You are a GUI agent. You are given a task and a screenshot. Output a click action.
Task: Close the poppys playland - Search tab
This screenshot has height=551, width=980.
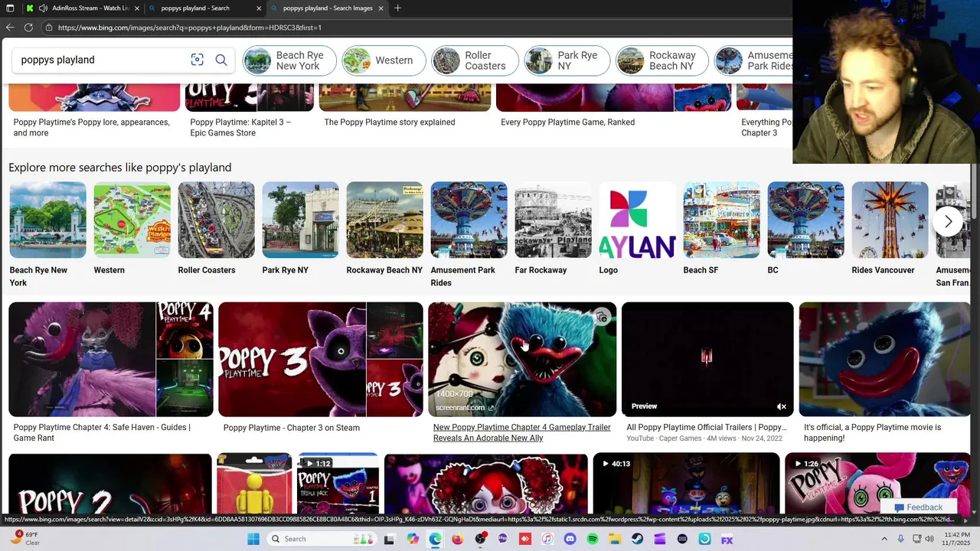(259, 8)
